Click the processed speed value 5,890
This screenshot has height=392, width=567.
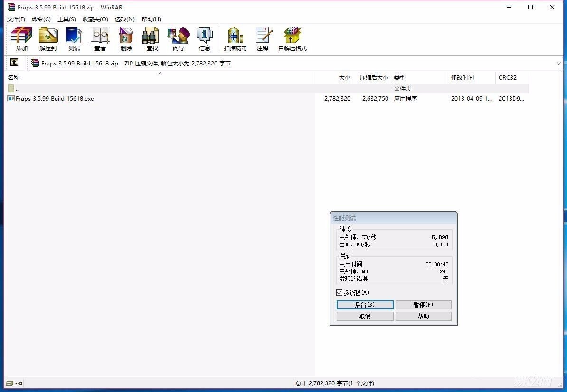coord(440,237)
